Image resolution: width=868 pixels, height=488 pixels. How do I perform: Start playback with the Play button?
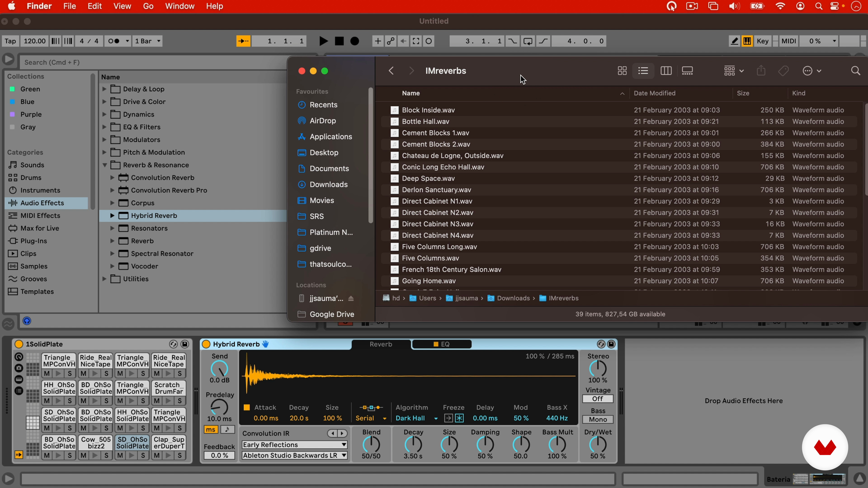(x=323, y=41)
